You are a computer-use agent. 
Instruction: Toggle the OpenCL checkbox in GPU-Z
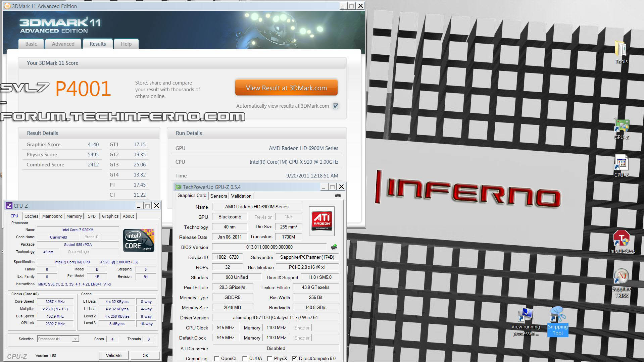click(x=216, y=358)
